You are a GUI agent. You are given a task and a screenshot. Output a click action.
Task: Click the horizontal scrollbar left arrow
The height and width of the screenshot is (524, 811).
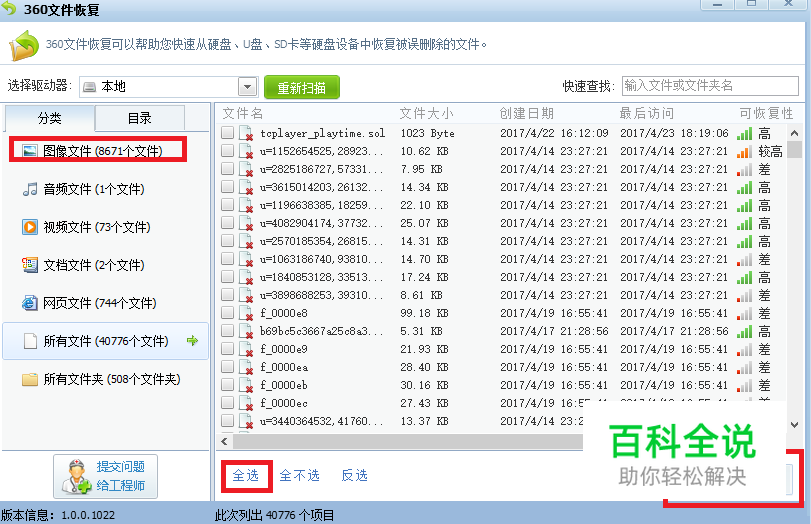(x=224, y=441)
